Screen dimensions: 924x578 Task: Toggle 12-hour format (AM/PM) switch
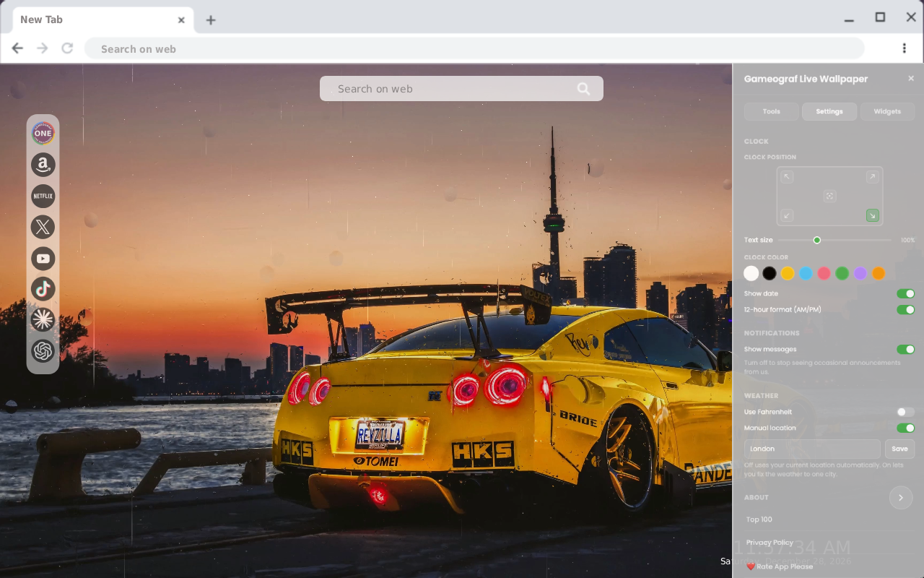(x=905, y=310)
